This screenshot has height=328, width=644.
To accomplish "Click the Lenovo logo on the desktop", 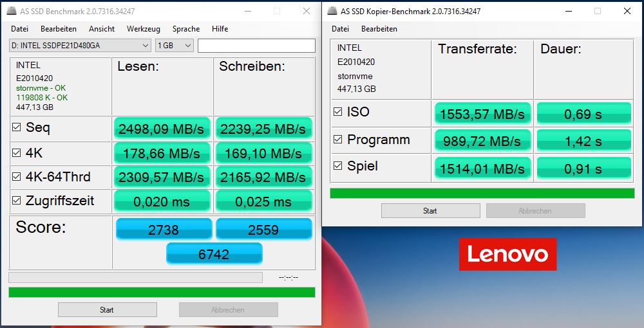I will tap(507, 254).
